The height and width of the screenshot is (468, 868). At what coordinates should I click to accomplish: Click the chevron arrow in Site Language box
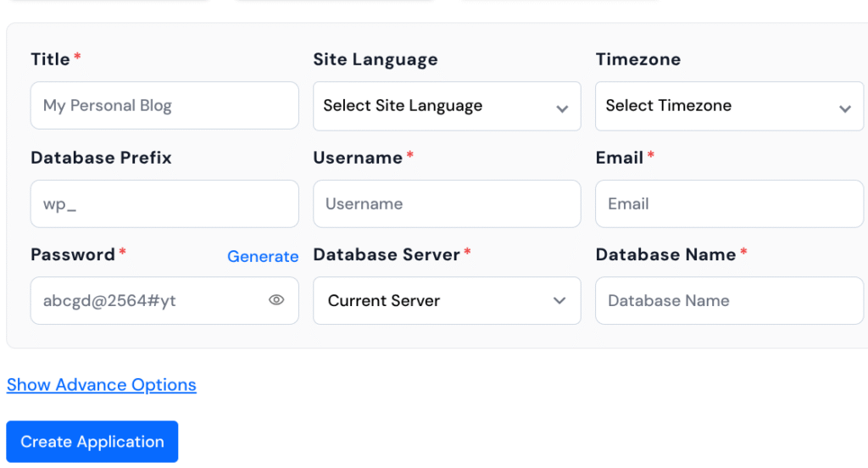point(561,109)
